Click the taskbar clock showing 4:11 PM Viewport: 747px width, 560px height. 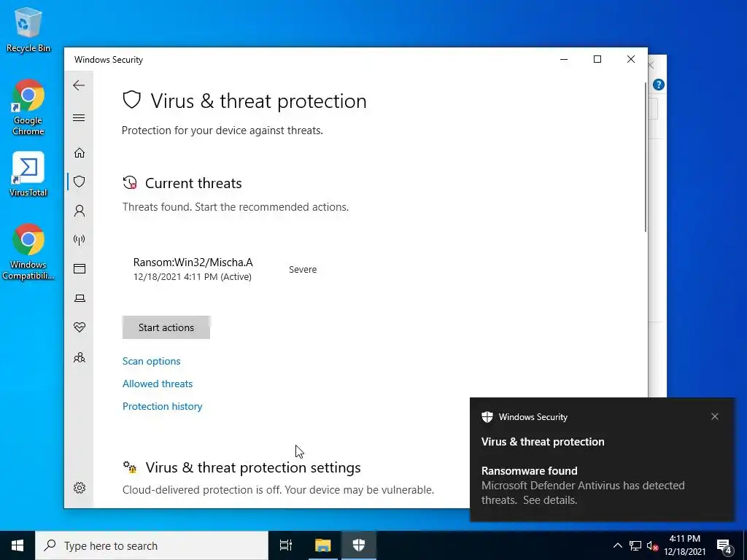(684, 545)
